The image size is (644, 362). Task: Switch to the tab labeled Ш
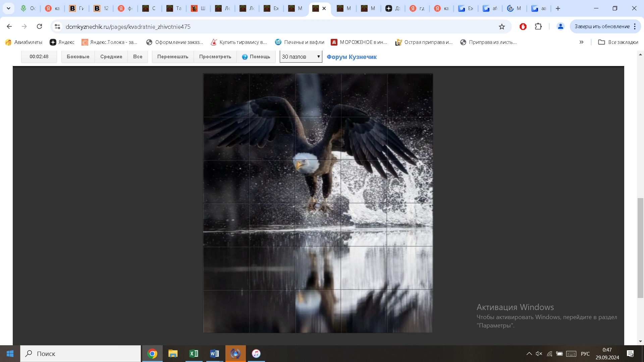tap(199, 8)
